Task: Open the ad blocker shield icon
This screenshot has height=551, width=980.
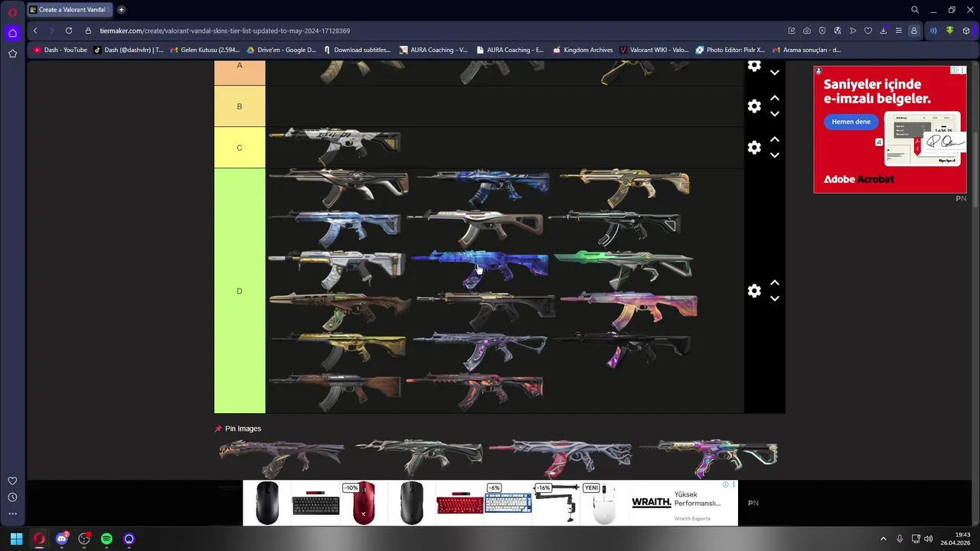Action: [x=822, y=31]
